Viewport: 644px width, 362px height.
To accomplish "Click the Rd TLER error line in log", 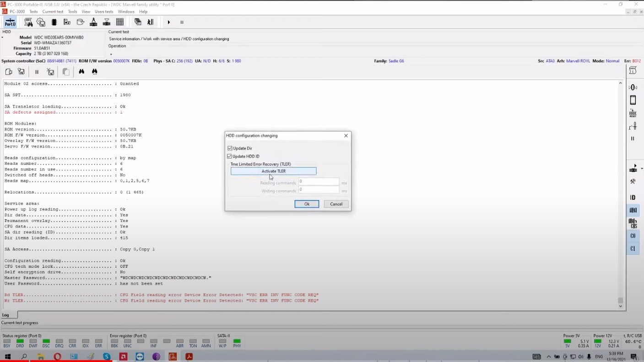I will [x=161, y=295].
